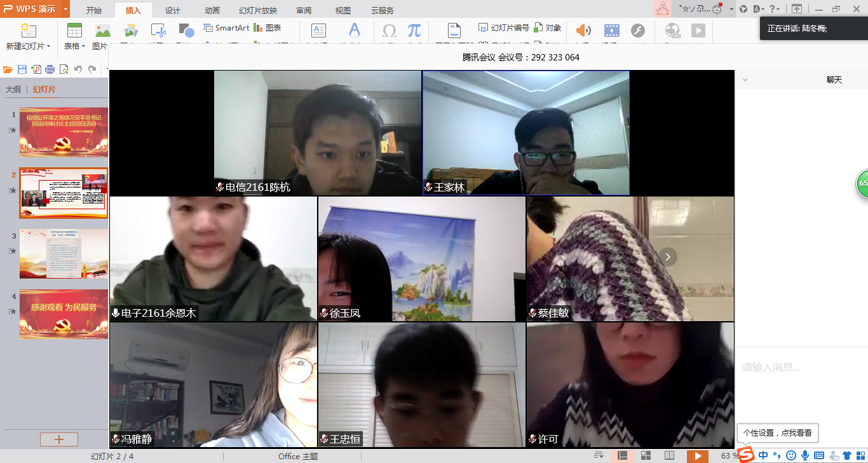Toggle the reading view book icon
This screenshot has height=463, width=868.
(669, 455)
